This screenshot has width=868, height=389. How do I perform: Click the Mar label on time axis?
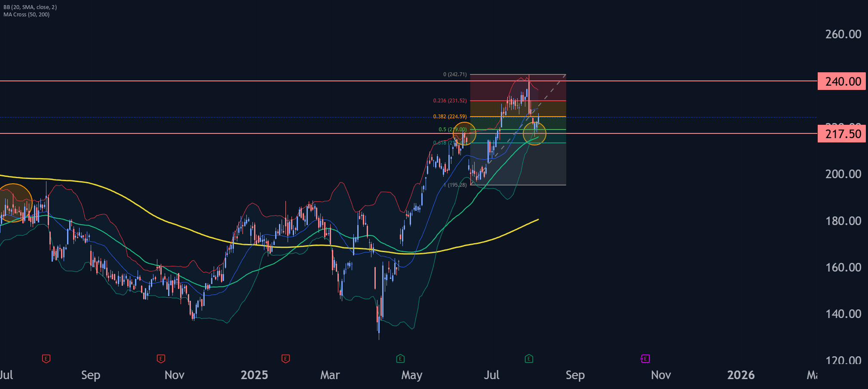(x=330, y=375)
